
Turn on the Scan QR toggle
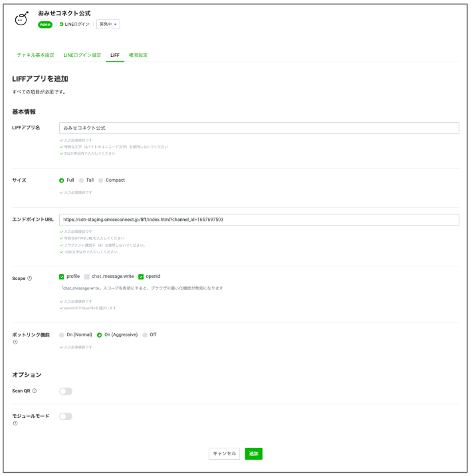point(66,391)
